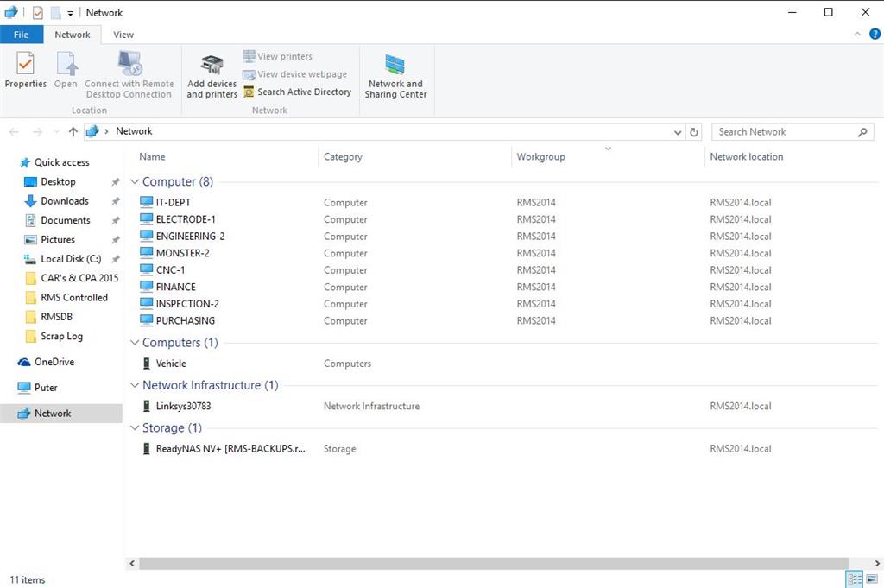The height and width of the screenshot is (588, 884).
Task: Open Pictures in Quick access
Action: point(58,239)
